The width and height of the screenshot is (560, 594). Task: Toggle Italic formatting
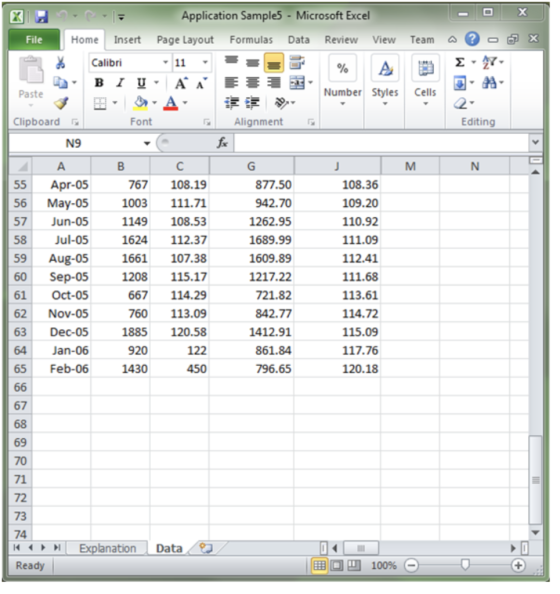[120, 83]
